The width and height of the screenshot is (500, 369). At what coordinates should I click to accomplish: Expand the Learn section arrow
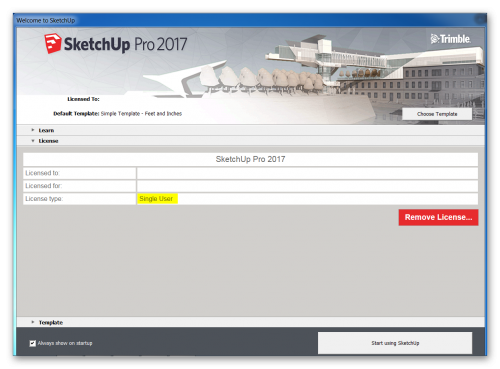pyautogui.click(x=33, y=130)
